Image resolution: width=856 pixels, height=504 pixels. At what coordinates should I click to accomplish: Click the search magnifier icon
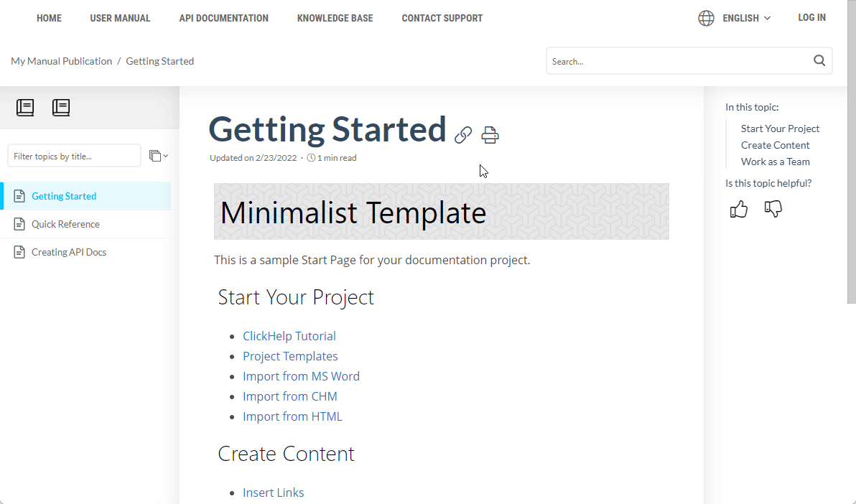pyautogui.click(x=819, y=61)
